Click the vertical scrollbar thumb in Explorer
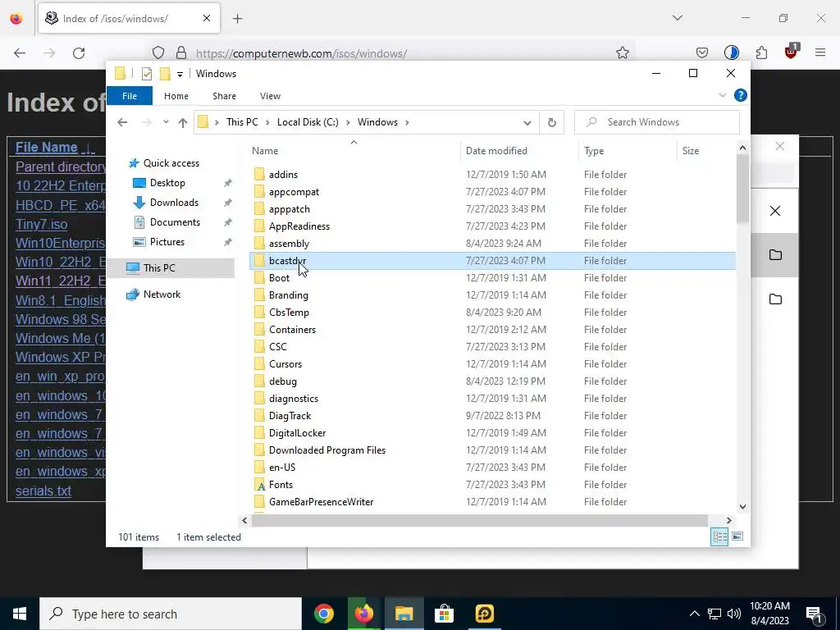 [x=742, y=189]
